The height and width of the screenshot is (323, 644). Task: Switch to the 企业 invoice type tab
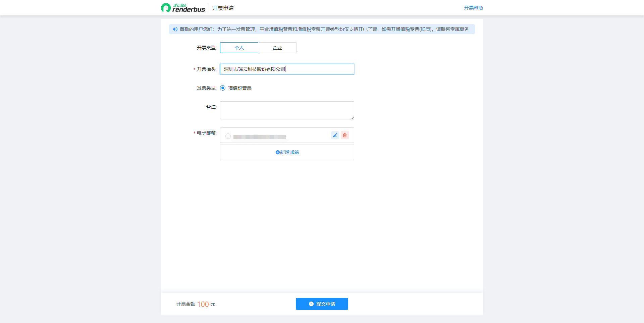277,48
